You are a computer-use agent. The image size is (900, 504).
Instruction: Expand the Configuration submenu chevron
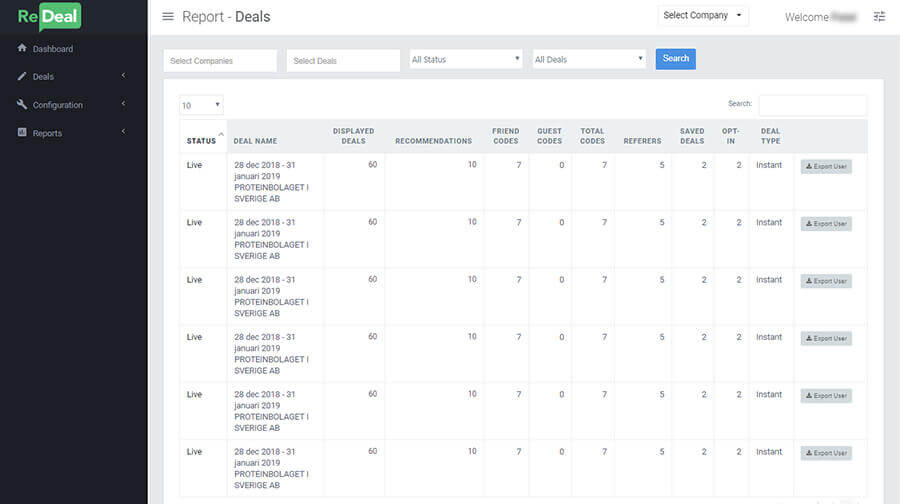click(x=123, y=104)
